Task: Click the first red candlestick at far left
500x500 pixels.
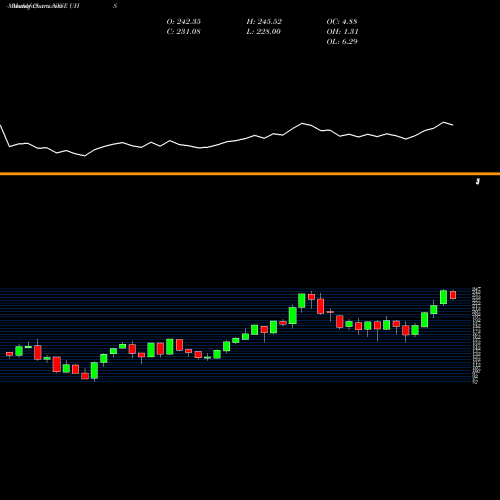Action: pos(9,354)
